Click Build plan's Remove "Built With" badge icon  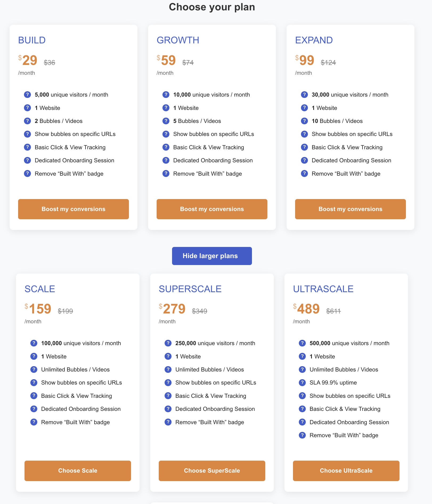pos(27,173)
